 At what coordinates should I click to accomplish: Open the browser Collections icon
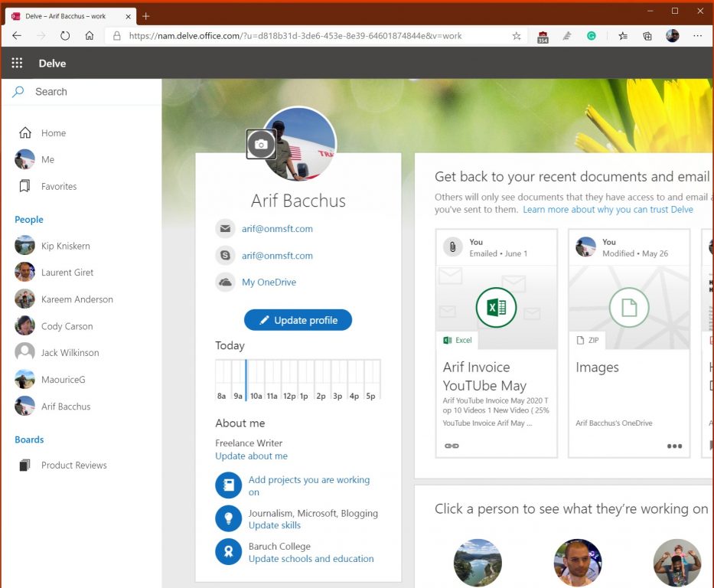tap(647, 36)
